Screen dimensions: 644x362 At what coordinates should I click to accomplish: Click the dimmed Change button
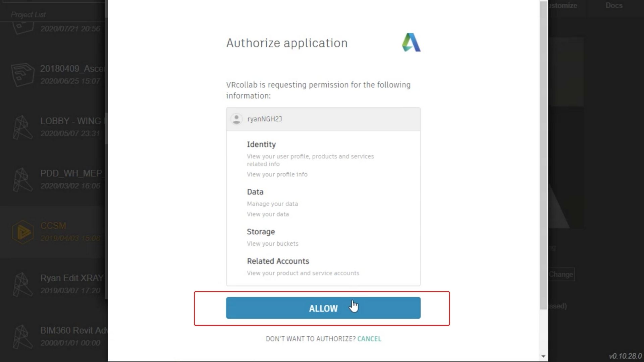pos(561,275)
